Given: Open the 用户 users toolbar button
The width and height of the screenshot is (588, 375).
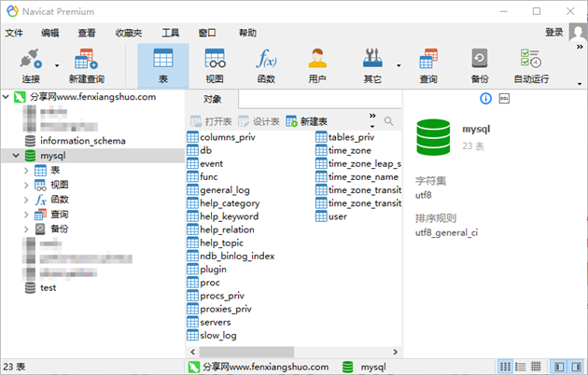Looking at the screenshot, I should 317,65.
